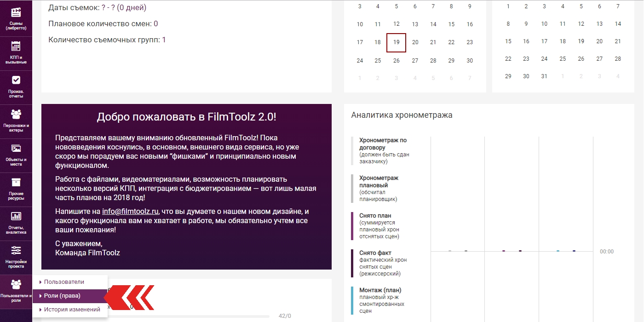Screen dimensions: 644x322
Task: Select day 31 in right calendar
Action: pyautogui.click(x=544, y=76)
